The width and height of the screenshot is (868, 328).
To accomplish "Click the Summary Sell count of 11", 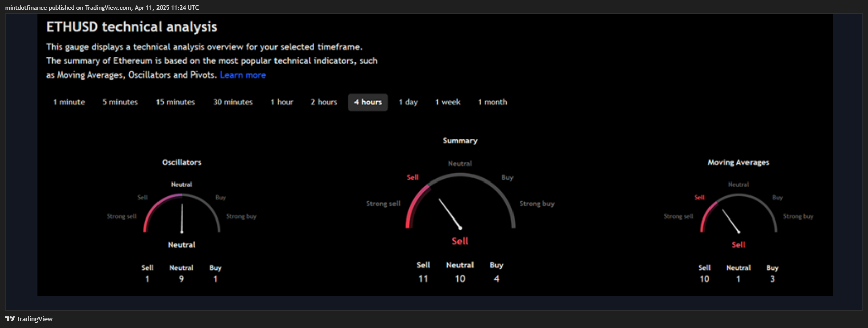I will (423, 279).
